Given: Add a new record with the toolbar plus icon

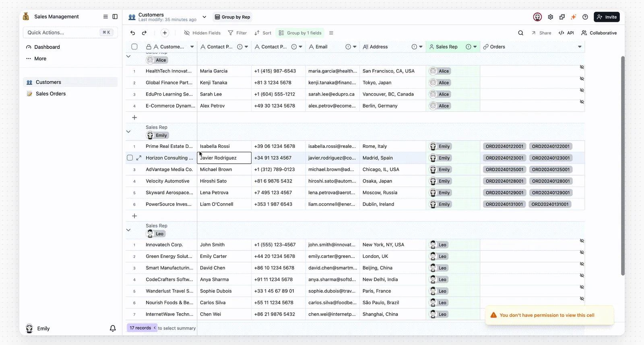Looking at the screenshot, I should pyautogui.click(x=165, y=33).
